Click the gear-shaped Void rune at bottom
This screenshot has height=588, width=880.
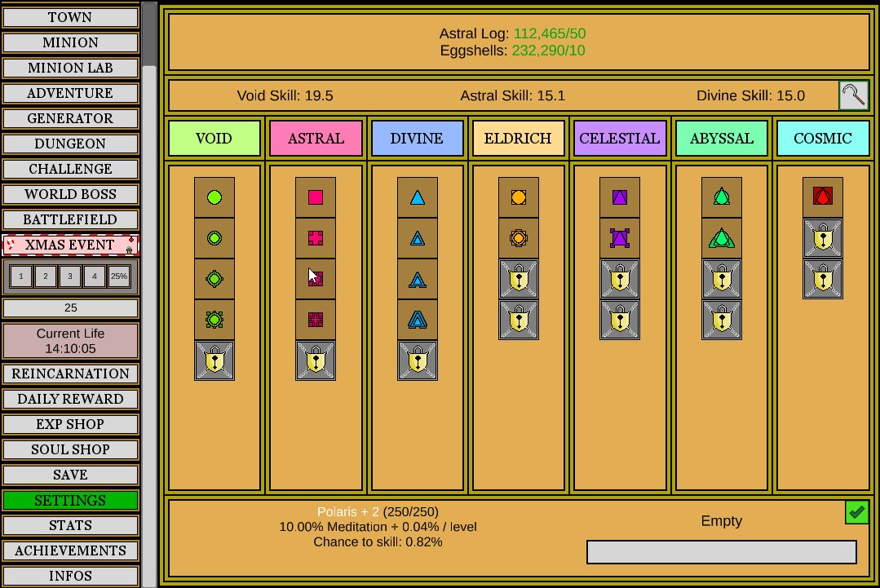pos(214,319)
